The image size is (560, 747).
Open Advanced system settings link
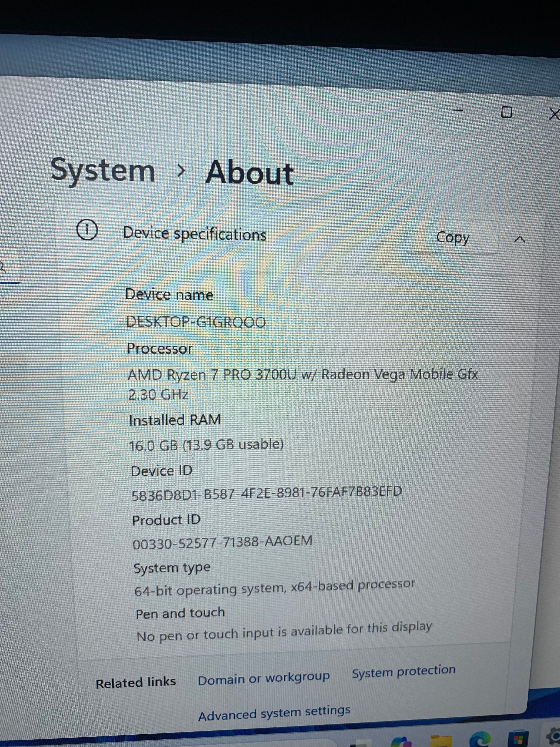pyautogui.click(x=274, y=713)
